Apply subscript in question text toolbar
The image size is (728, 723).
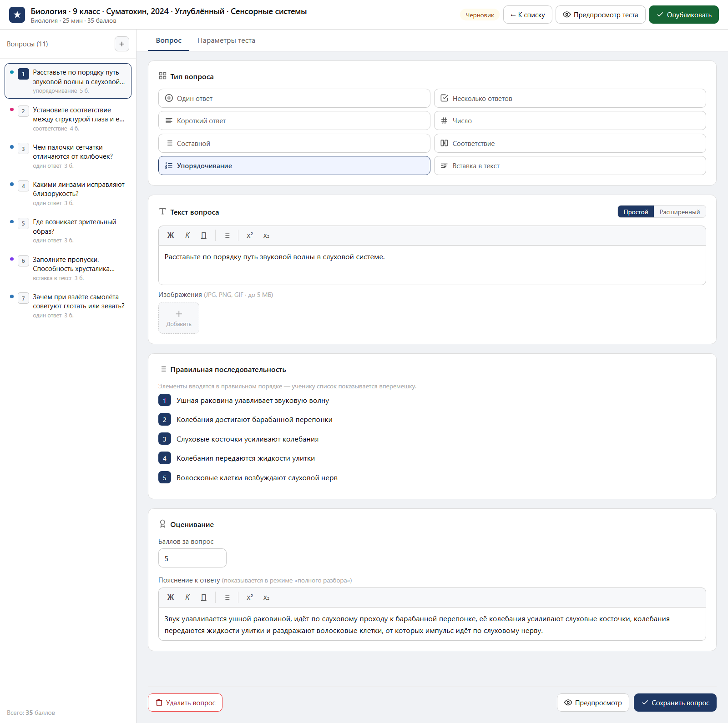266,236
